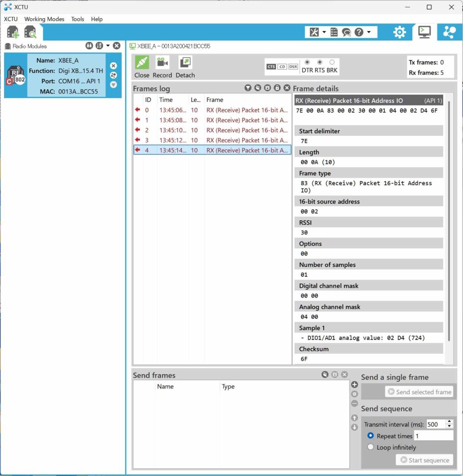Click the Send frames save list icon

coord(335,375)
